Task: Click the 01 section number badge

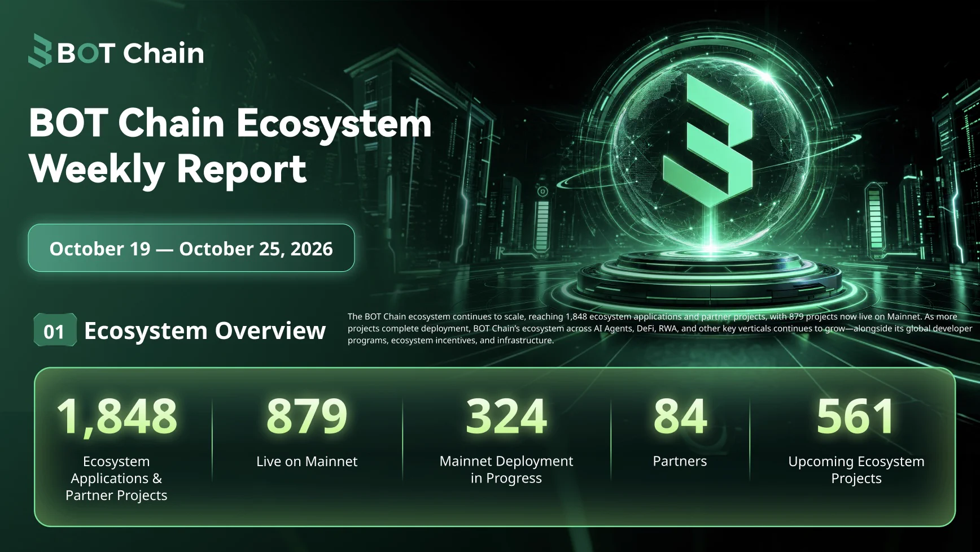Action: (x=55, y=331)
